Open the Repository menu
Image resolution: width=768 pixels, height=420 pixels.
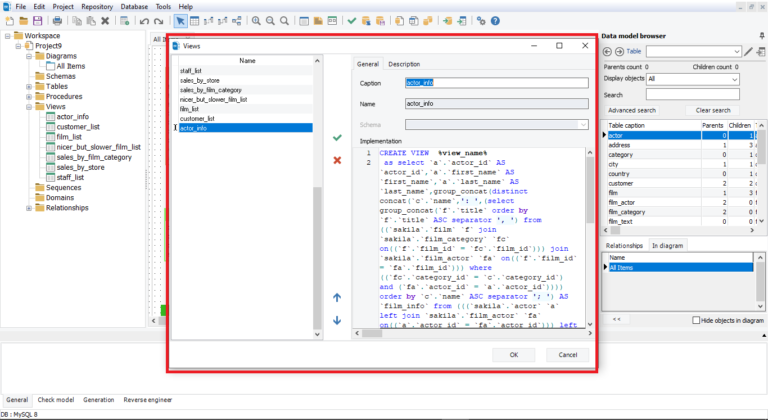(x=97, y=6)
